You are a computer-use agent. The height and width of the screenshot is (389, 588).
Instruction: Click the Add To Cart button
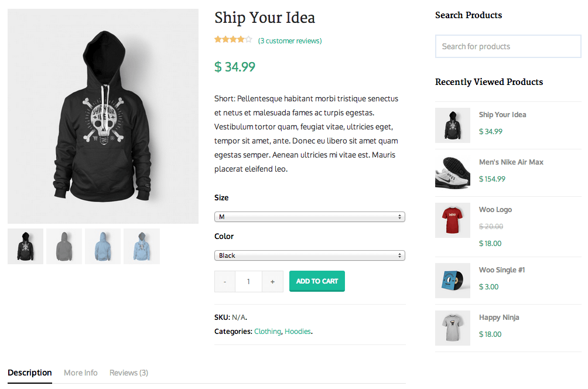coord(317,281)
